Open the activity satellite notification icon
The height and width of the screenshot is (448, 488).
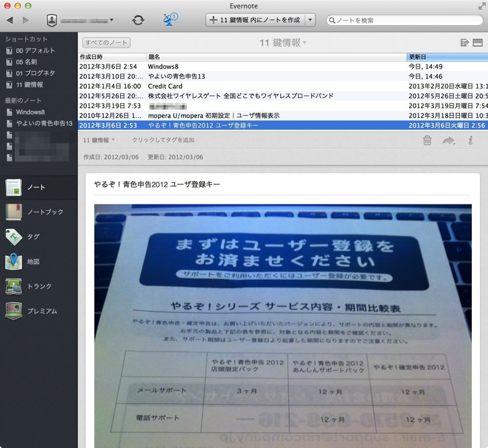[170, 20]
